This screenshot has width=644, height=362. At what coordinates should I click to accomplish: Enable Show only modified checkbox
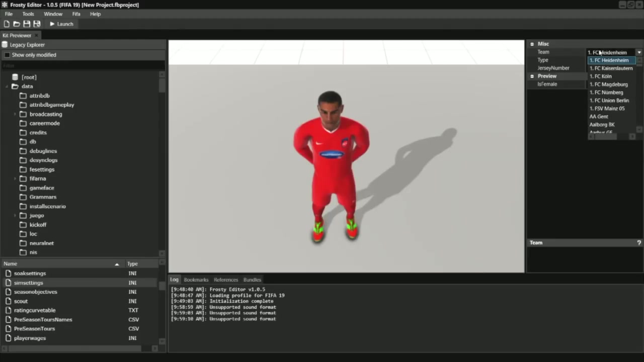click(7, 55)
